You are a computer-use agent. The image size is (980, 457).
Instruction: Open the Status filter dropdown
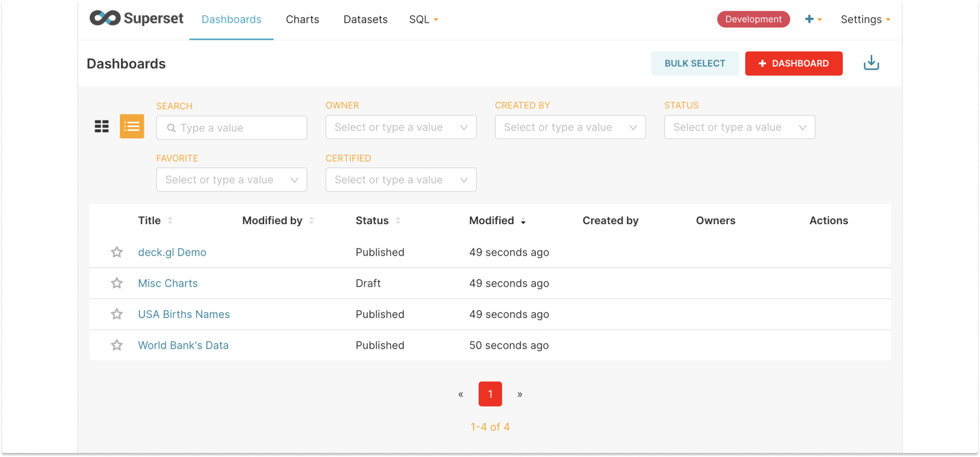point(739,127)
